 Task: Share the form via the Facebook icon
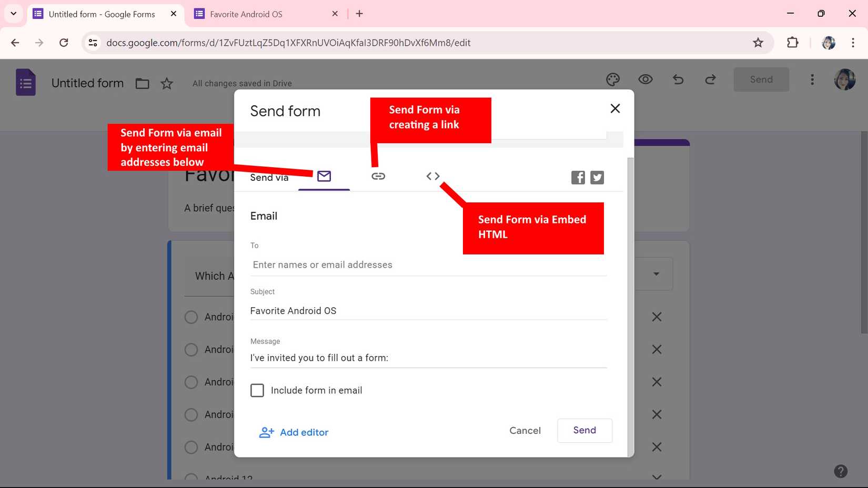(x=578, y=177)
